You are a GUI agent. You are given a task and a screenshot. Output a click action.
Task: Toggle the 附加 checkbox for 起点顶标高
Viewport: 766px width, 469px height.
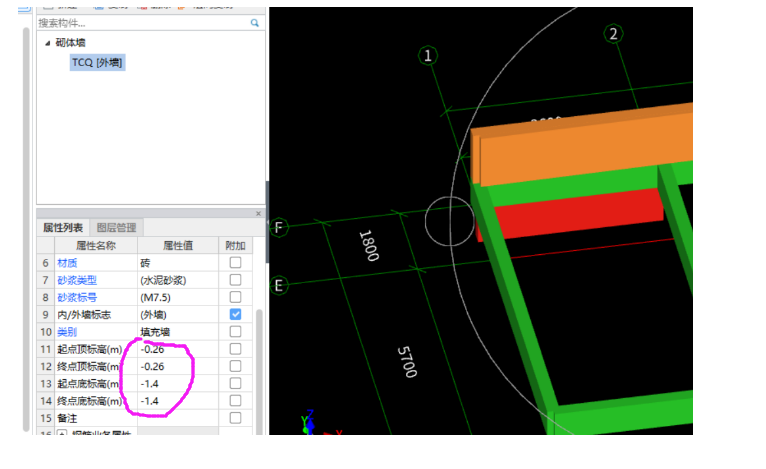[235, 349]
